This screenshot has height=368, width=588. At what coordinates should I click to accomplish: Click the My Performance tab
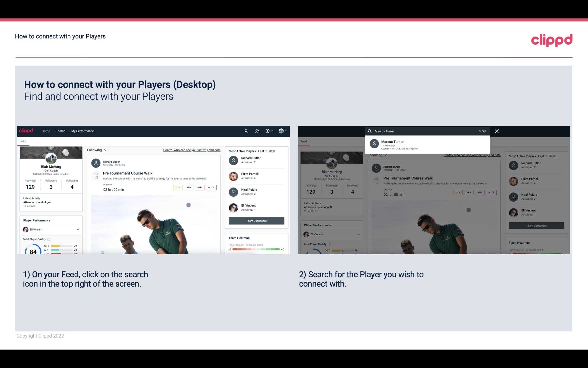click(83, 131)
